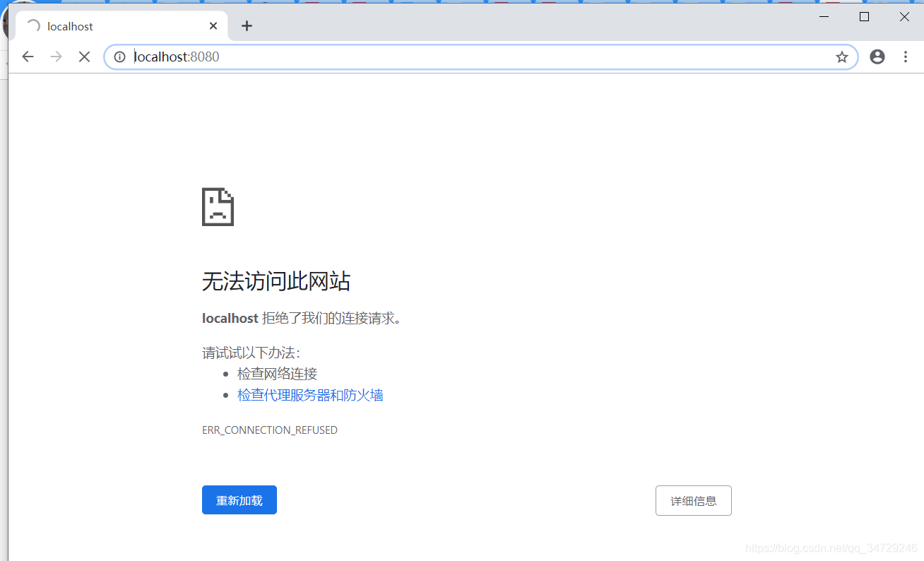Click the stop loading X icon
Image resolution: width=924 pixels, height=561 pixels.
(84, 57)
